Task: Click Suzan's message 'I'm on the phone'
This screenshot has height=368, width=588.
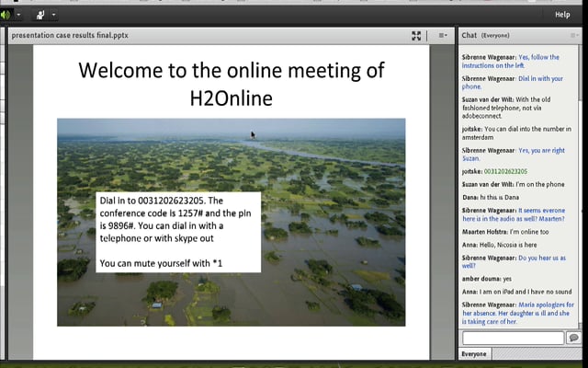Action: pos(513,184)
